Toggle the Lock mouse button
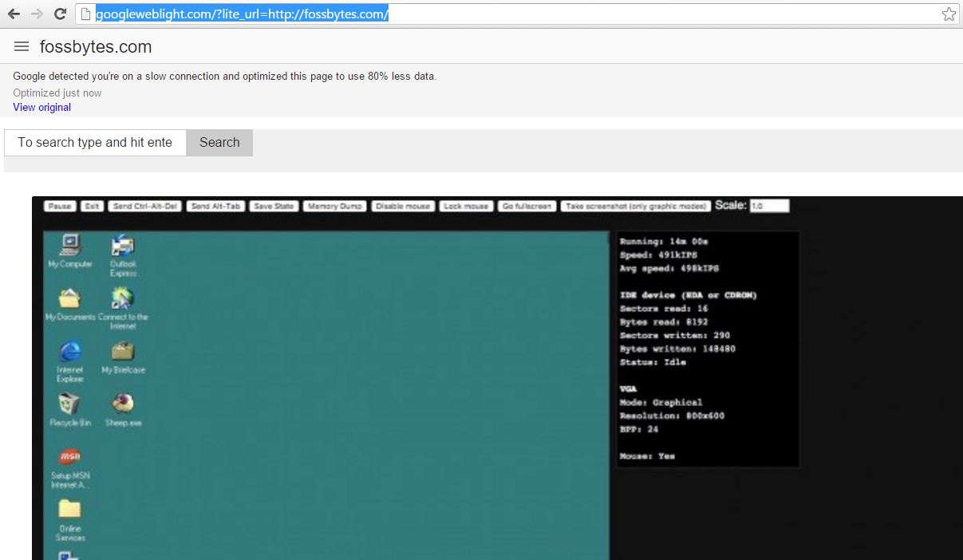 click(466, 206)
